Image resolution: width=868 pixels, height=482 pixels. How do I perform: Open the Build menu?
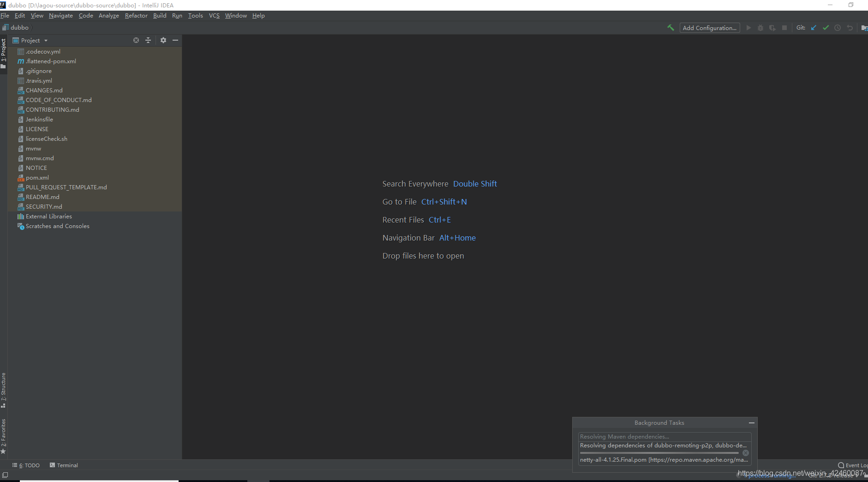pyautogui.click(x=160, y=16)
